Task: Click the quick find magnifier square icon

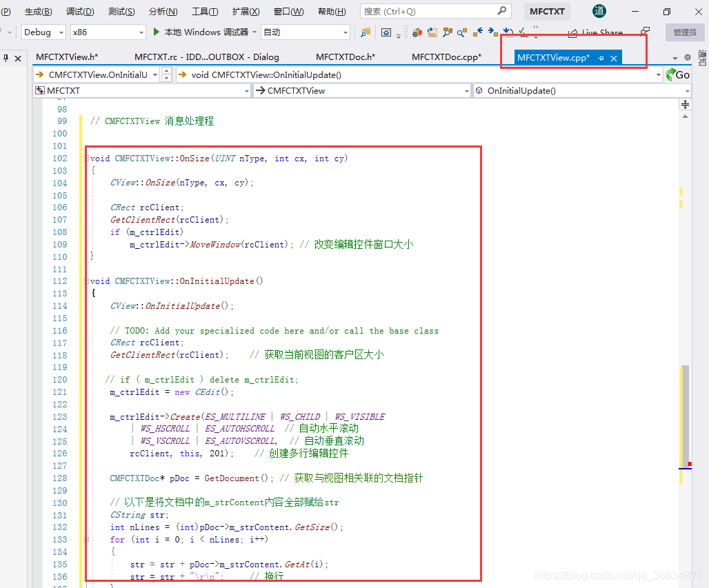Action: tap(462, 32)
